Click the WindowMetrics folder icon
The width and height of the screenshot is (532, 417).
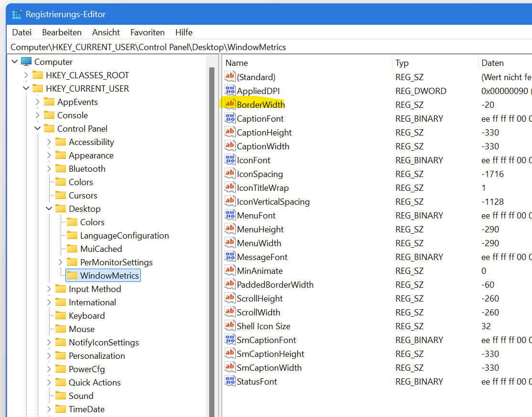(x=72, y=275)
